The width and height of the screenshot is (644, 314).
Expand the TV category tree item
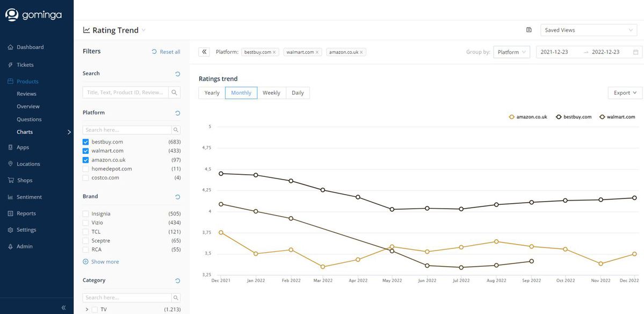click(87, 310)
